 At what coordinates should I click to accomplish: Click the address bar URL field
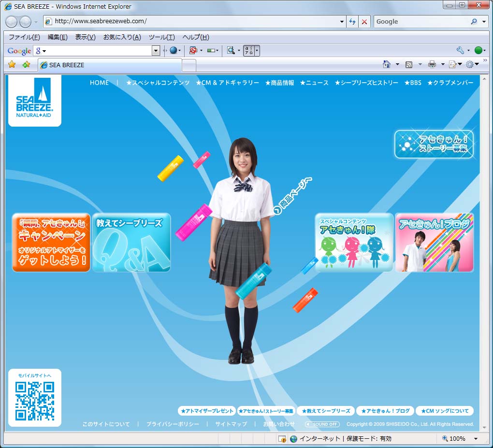click(x=195, y=21)
